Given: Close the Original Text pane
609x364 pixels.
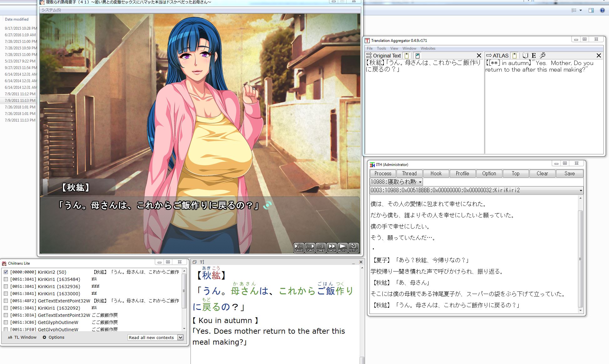Looking at the screenshot, I should coord(479,56).
